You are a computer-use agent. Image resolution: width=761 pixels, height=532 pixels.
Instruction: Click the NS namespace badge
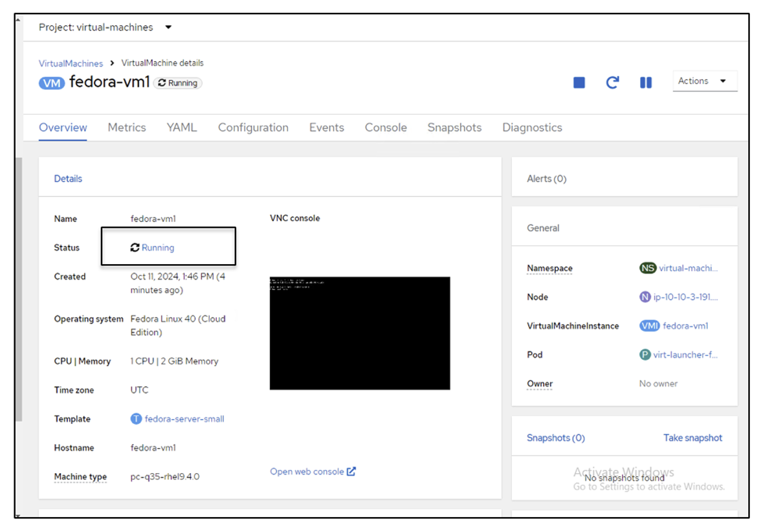click(x=647, y=268)
